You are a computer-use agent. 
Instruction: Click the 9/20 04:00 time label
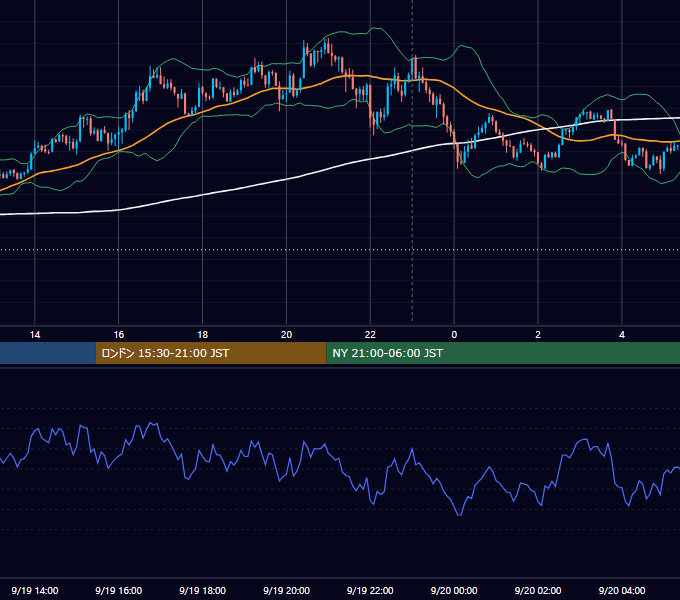622,590
